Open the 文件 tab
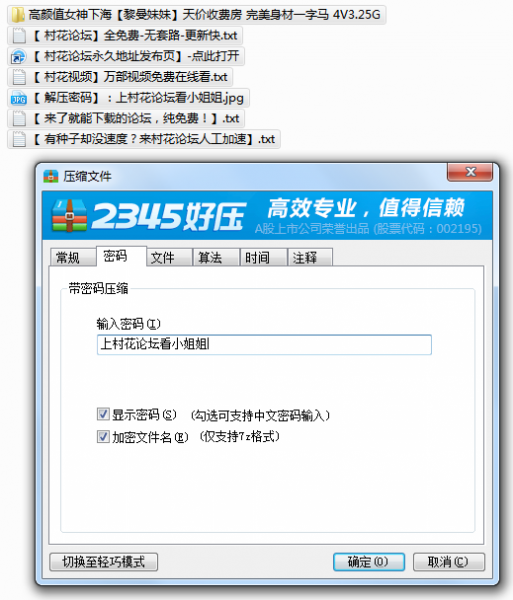 169,257
